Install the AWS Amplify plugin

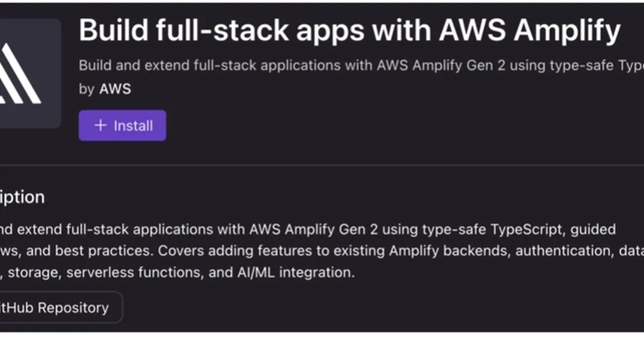pyautogui.click(x=122, y=126)
